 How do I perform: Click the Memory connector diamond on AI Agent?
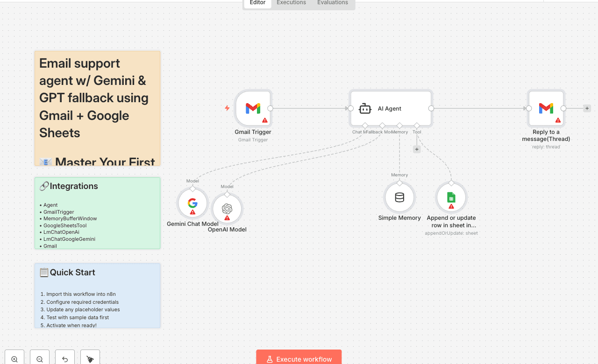pos(399,125)
